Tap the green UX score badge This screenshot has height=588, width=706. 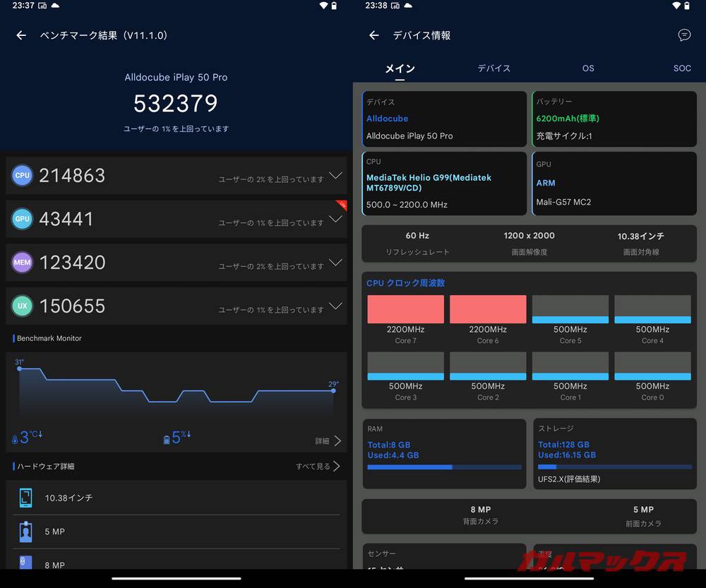(23, 306)
